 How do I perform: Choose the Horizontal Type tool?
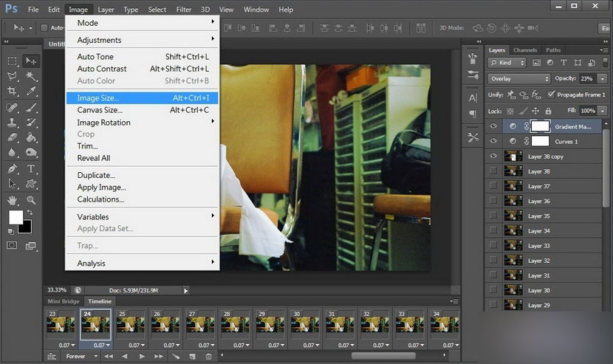(31, 168)
